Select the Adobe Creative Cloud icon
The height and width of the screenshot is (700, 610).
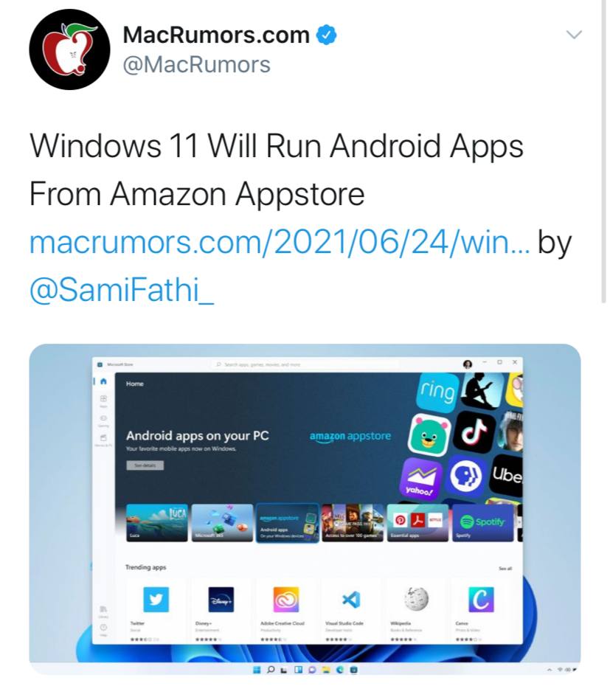click(x=285, y=599)
